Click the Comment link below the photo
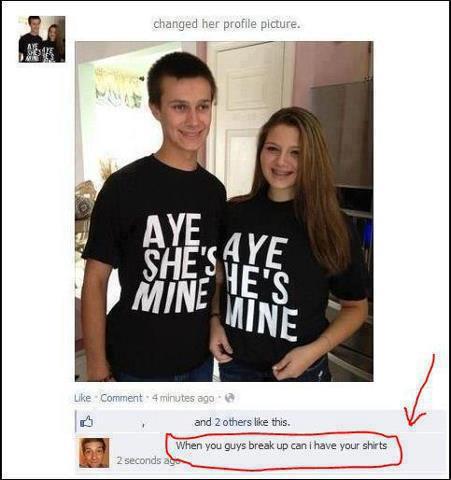The image size is (451, 480). (x=121, y=398)
